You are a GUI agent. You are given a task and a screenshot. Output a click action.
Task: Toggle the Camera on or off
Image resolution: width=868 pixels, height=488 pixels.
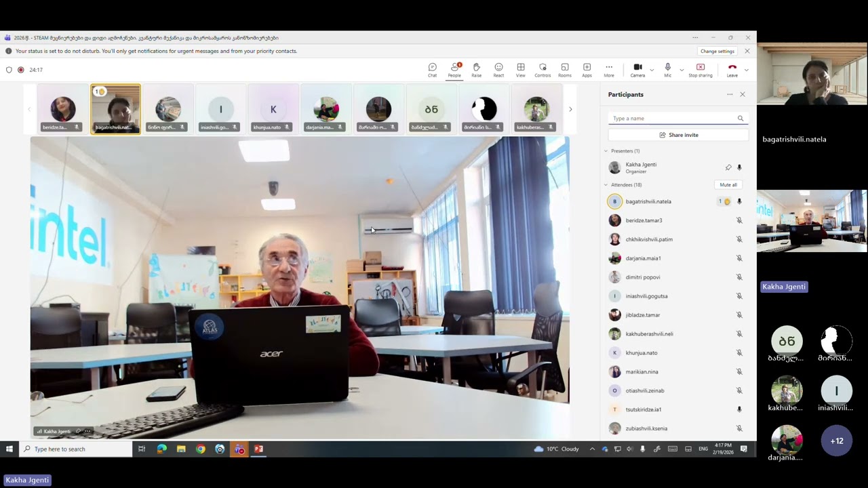click(x=637, y=70)
